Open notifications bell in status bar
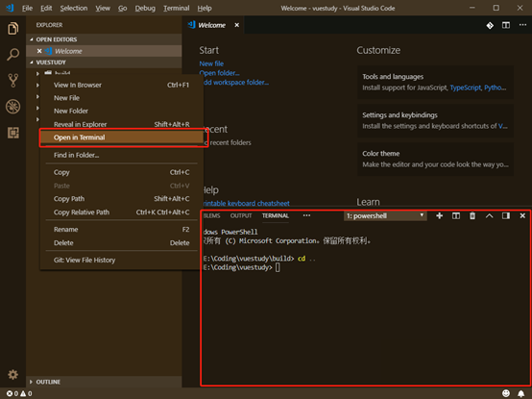This screenshot has width=532, height=399. click(x=521, y=393)
